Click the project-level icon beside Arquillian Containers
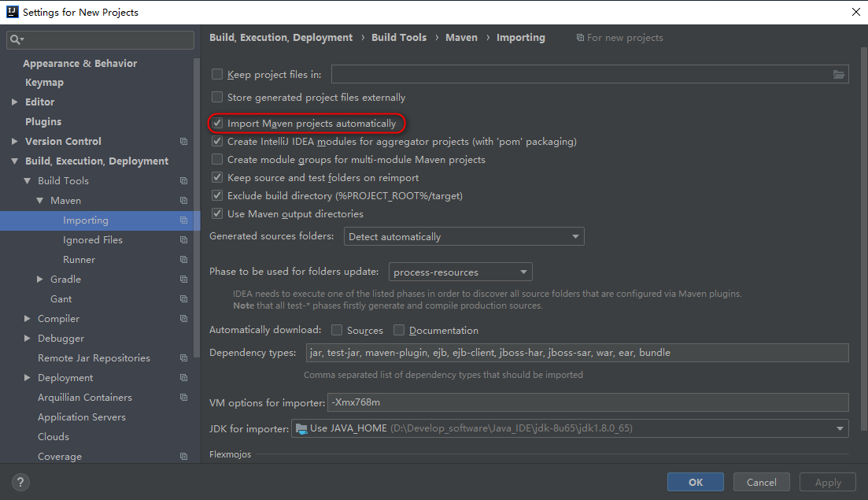 (x=184, y=397)
